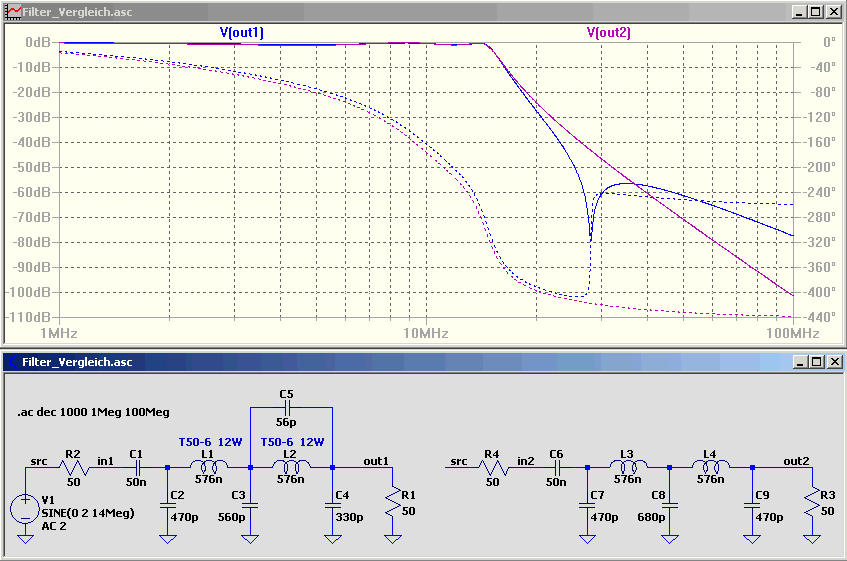Click the -110dB label on the left axis

(x=28, y=317)
